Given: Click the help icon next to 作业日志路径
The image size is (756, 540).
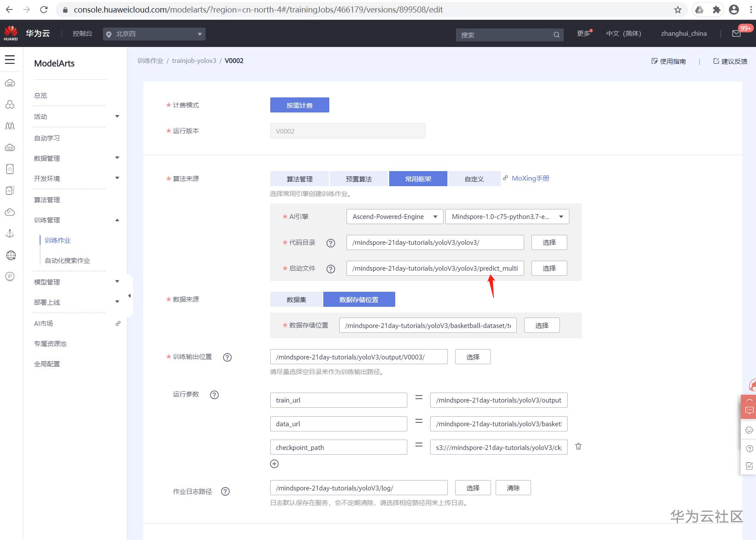Looking at the screenshot, I should coord(225,491).
